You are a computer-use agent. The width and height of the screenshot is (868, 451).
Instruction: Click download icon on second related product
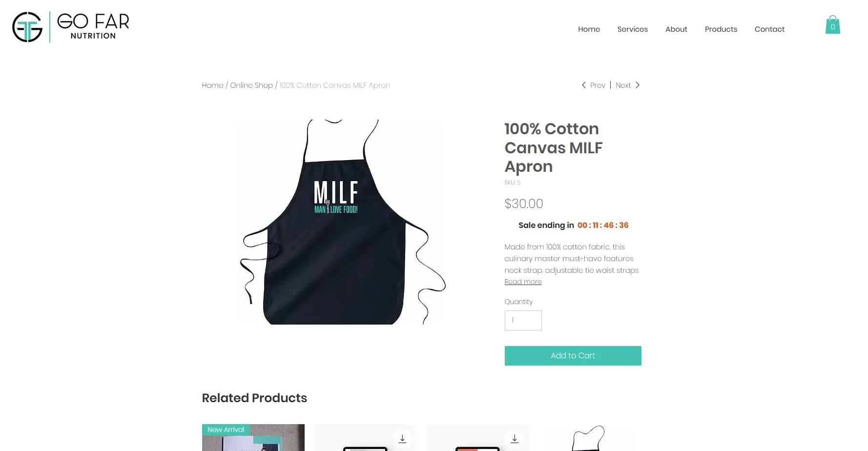(402, 439)
